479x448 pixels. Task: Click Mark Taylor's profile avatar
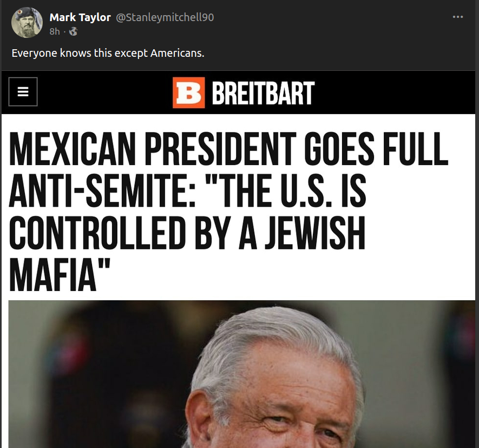point(27,23)
